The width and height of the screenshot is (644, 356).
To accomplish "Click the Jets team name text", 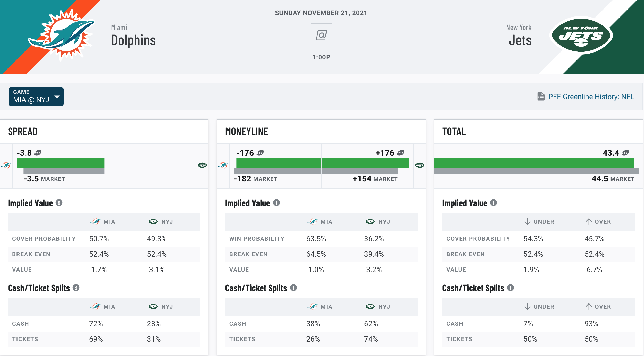I will pos(520,40).
